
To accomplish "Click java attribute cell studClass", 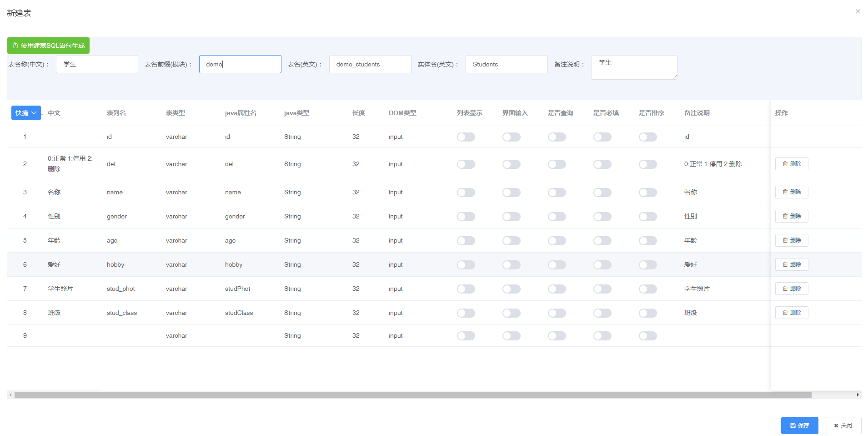I will point(239,313).
